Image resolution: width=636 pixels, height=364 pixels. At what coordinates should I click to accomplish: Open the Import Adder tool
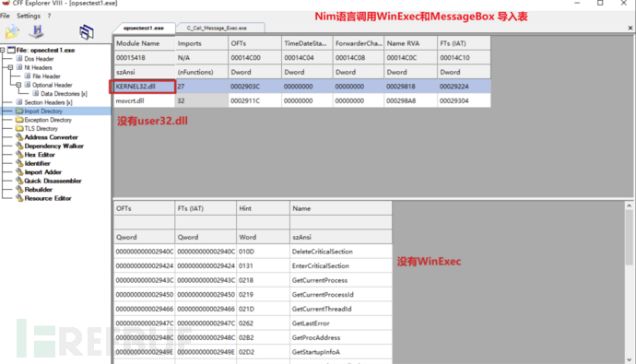click(x=43, y=172)
